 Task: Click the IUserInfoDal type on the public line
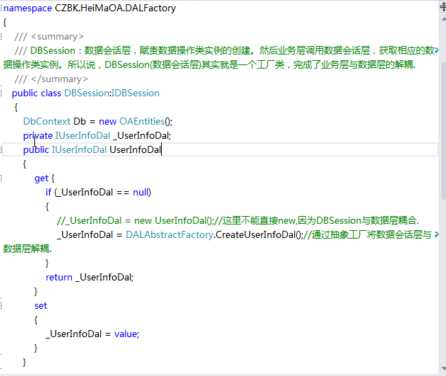click(x=79, y=150)
